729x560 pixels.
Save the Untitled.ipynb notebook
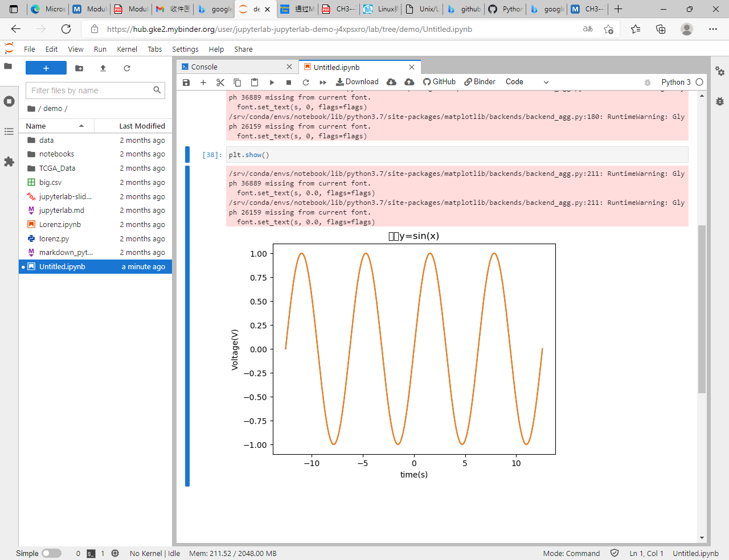tap(186, 82)
